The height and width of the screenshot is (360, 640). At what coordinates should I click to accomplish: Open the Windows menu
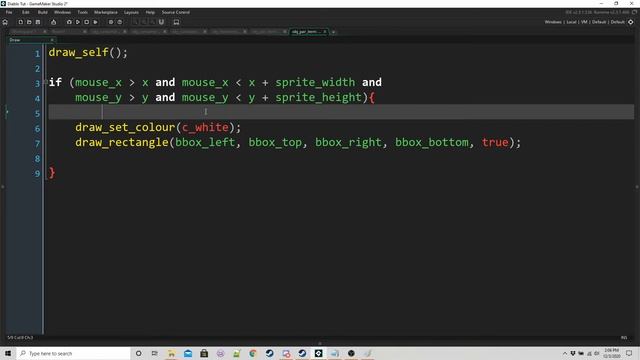point(62,12)
